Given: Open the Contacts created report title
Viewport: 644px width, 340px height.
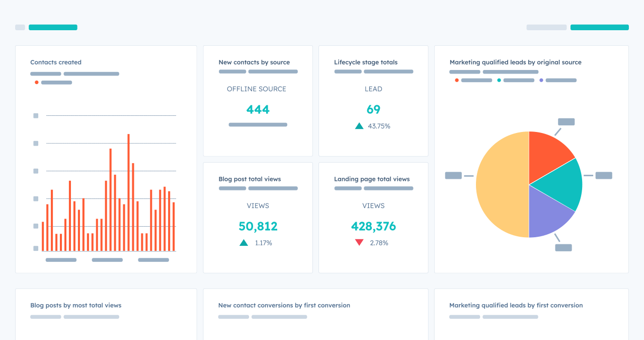Looking at the screenshot, I should click(56, 62).
